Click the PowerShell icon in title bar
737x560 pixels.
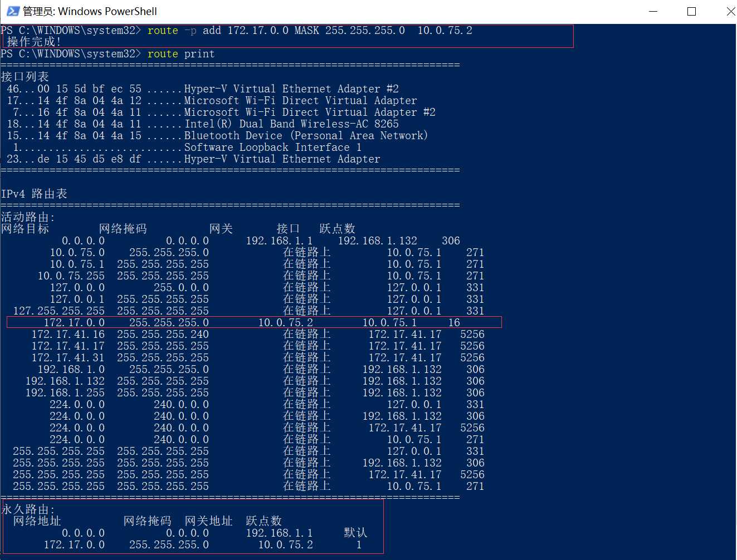[13, 11]
